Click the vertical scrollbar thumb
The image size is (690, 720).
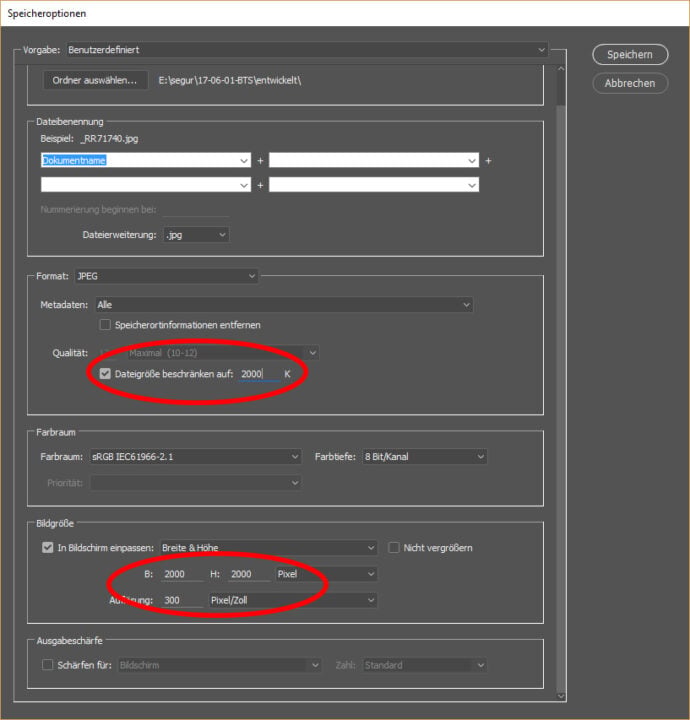561,89
